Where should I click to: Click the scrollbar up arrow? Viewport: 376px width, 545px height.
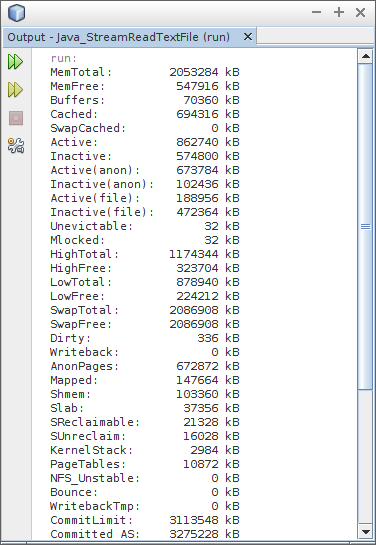point(365,56)
